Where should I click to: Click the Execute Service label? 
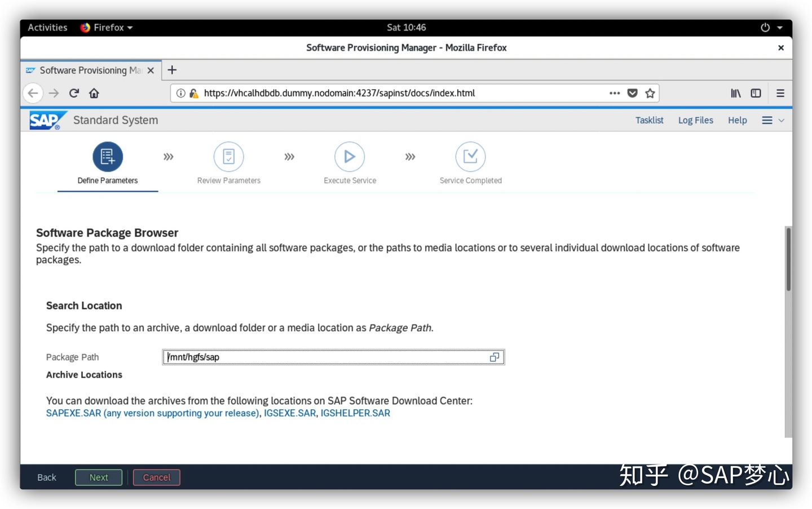tap(350, 181)
